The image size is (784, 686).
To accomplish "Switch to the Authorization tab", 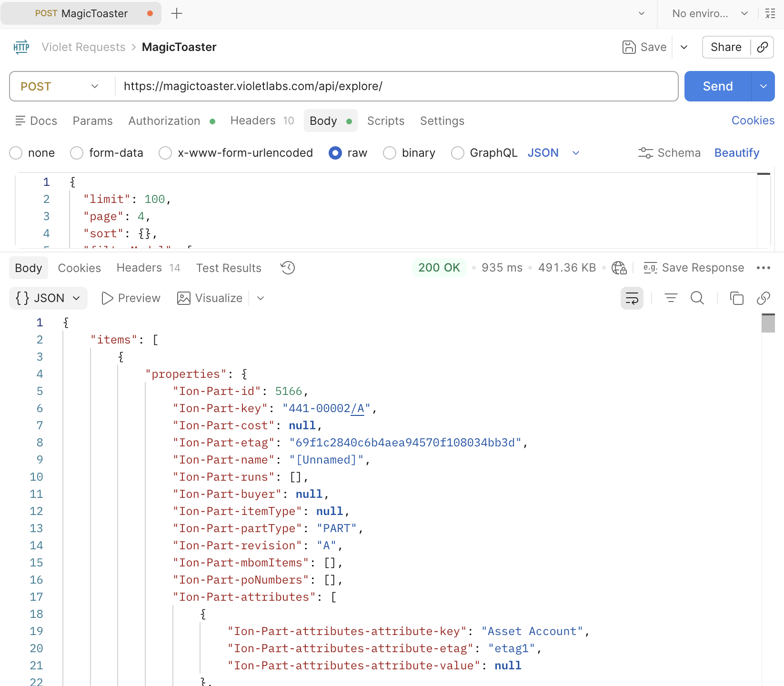I will pos(164,121).
